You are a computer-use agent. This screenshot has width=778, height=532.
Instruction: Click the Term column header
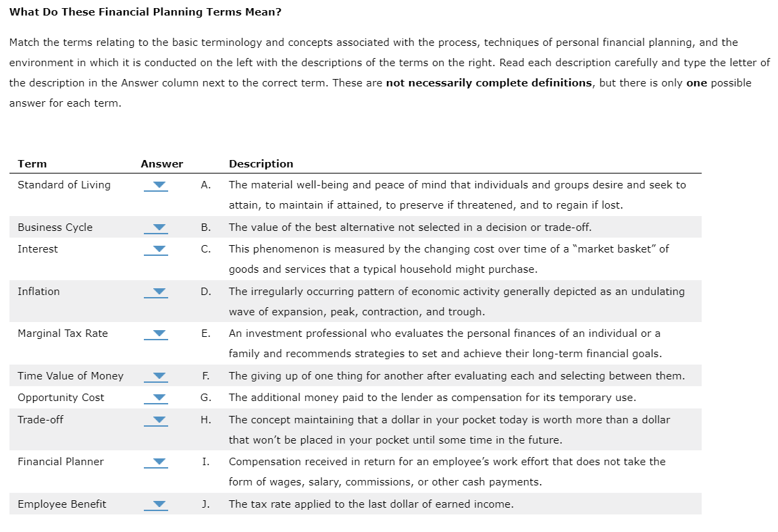coord(32,163)
